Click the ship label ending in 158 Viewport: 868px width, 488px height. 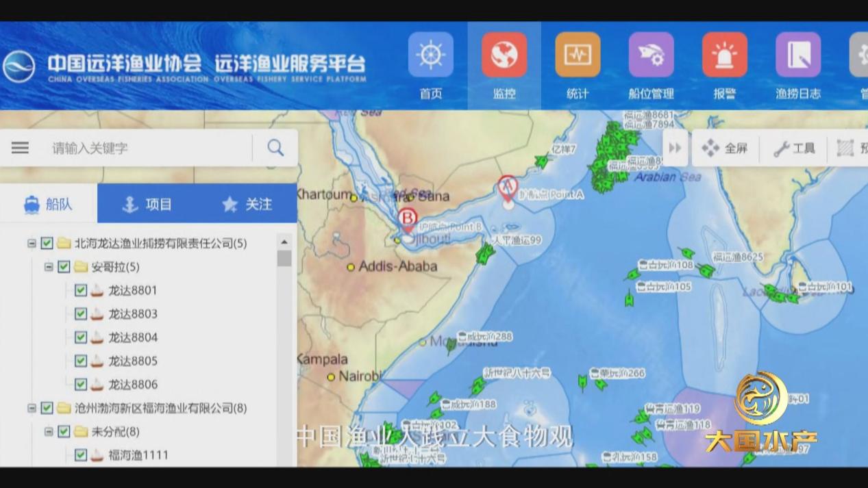629,457
